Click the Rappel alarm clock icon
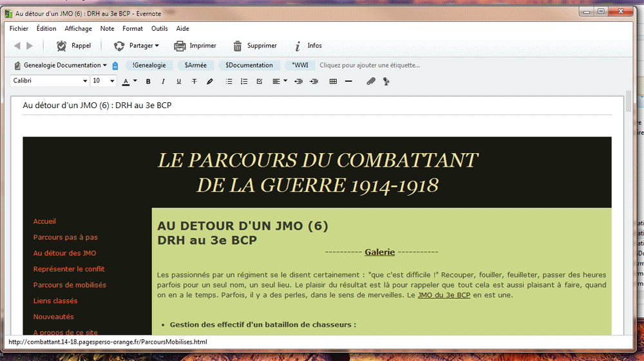 point(62,46)
